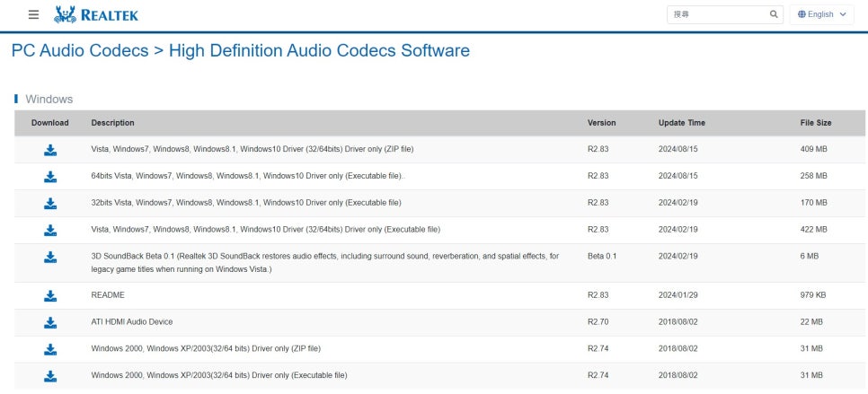Click the README description text
The width and height of the screenshot is (868, 394).
tap(108, 295)
